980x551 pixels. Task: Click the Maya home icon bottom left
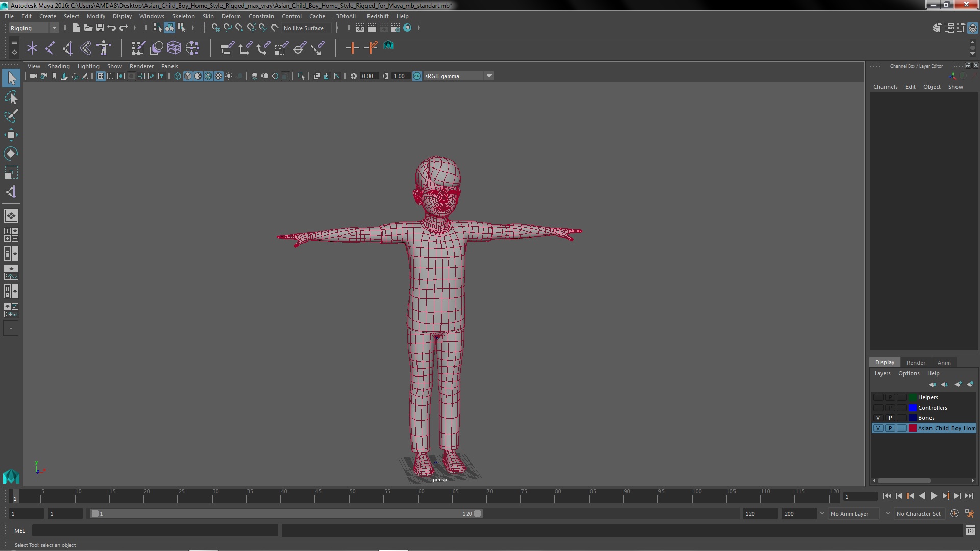tap(11, 476)
